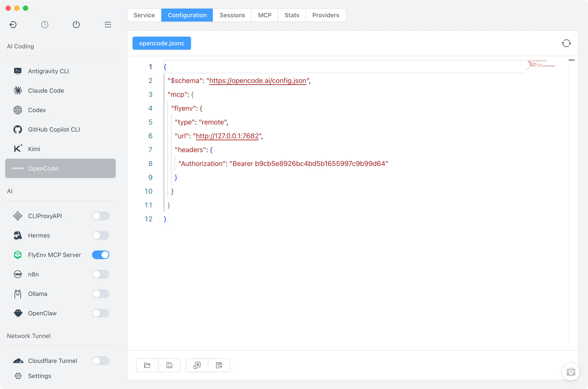Image resolution: width=588 pixels, height=389 pixels.
Task: Reload the config with refresh icon
Action: coord(566,43)
